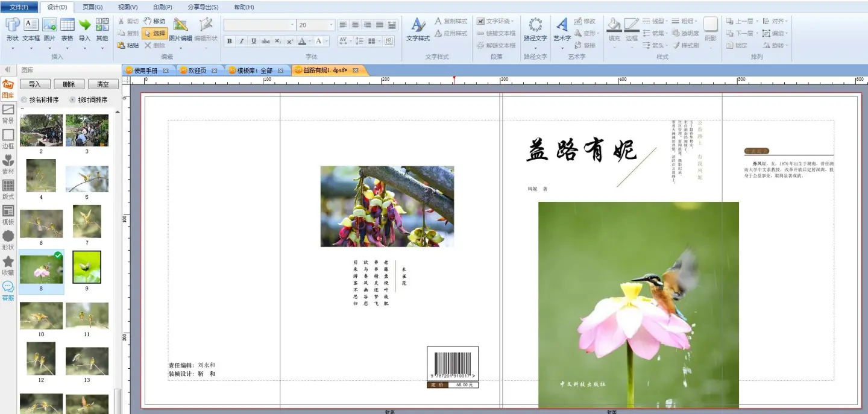Align text left
The width and height of the screenshot is (868, 414).
[343, 25]
